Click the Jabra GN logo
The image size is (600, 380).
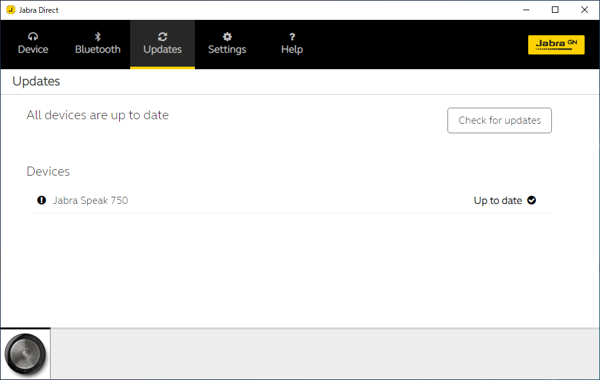pos(556,45)
